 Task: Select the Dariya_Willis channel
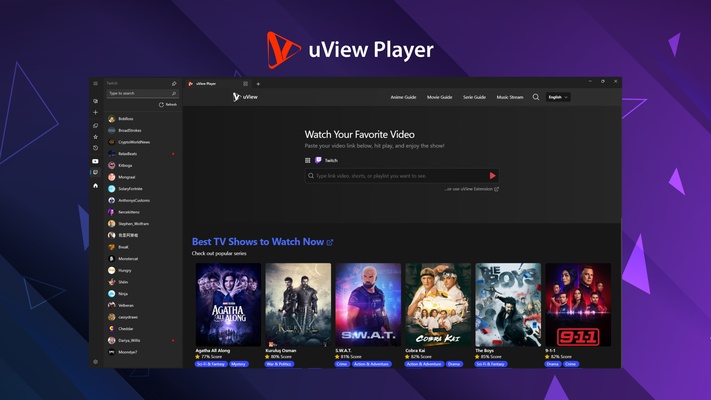coord(142,341)
